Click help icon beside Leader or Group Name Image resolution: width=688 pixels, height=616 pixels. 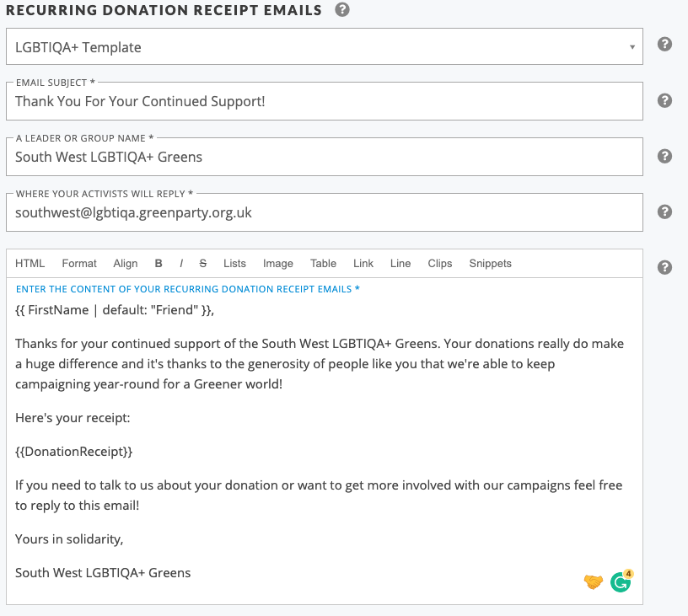[664, 156]
